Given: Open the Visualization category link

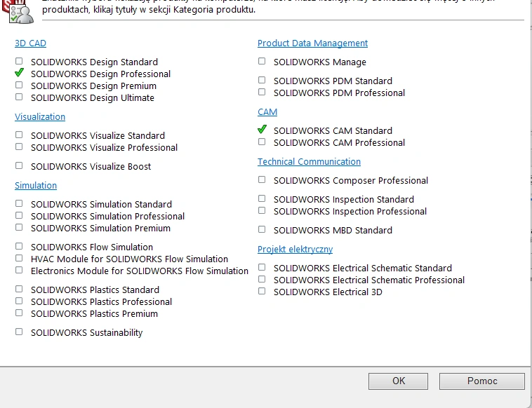Looking at the screenshot, I should pos(40,117).
